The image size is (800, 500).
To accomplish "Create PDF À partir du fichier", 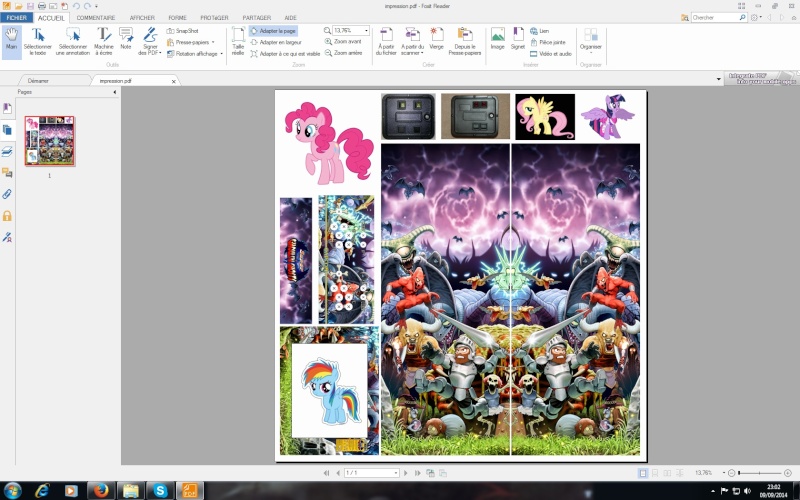I will 386,42.
